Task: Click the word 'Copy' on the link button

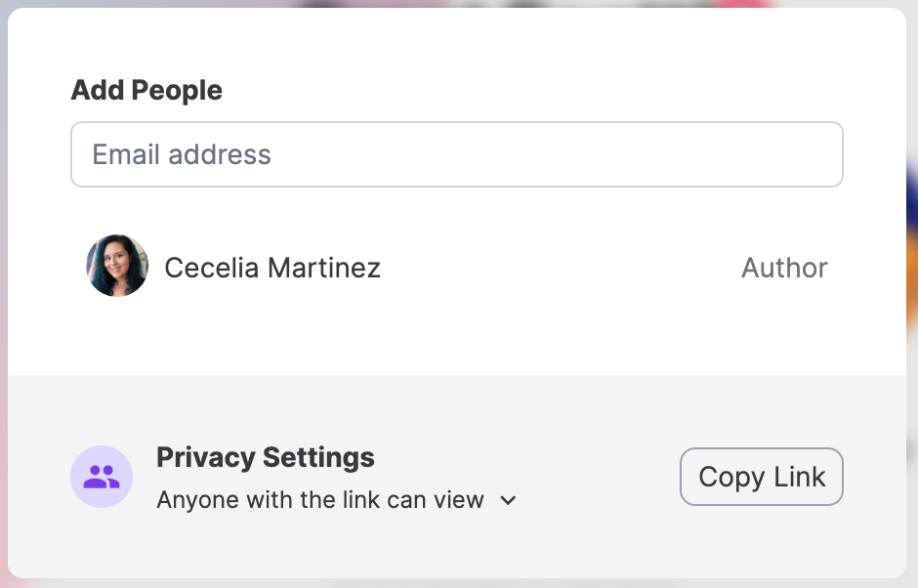Action: coord(731,478)
